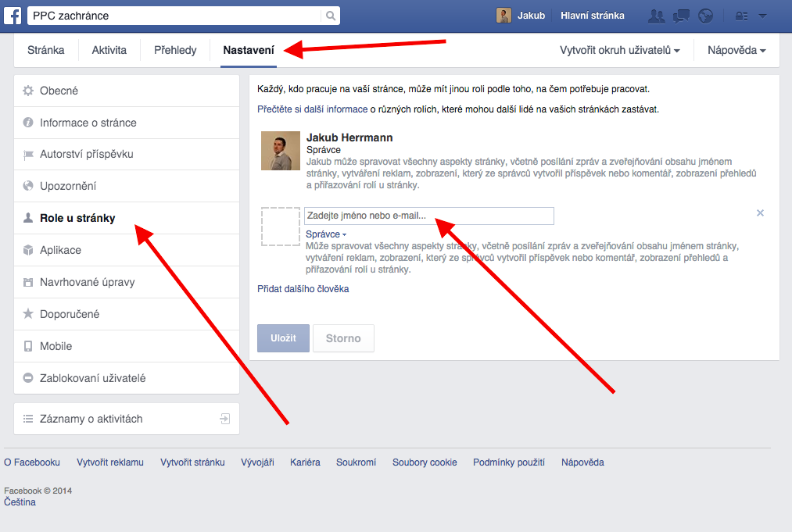Click Jakub Herrmann's profile photo thumbnail
Screen dimensions: 792x532
(281, 151)
